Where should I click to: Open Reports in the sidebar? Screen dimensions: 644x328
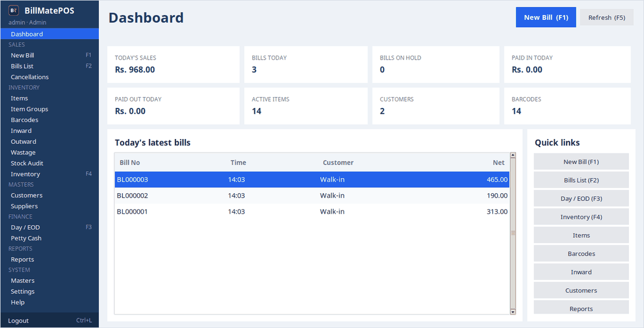(x=49, y=259)
